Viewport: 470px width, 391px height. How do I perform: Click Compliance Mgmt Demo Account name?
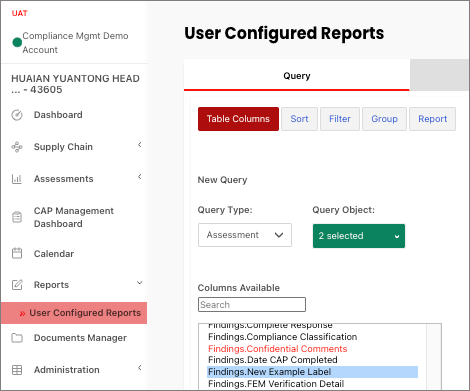tap(75, 43)
